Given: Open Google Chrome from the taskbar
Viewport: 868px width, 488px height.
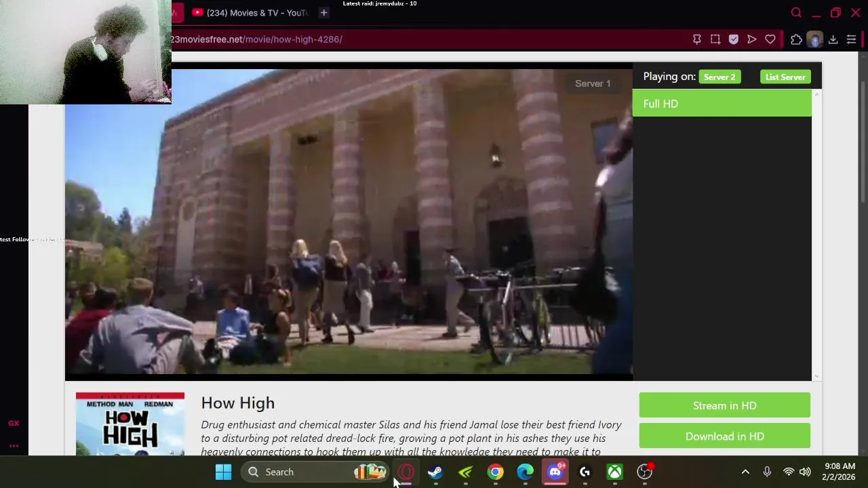Looking at the screenshot, I should [x=496, y=472].
